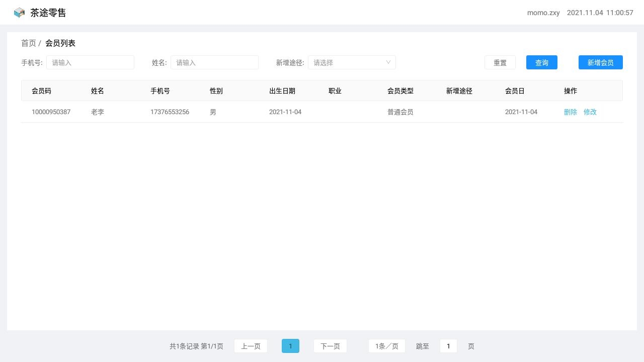Click the 新增会员 button
The image size is (644, 362).
pos(600,62)
